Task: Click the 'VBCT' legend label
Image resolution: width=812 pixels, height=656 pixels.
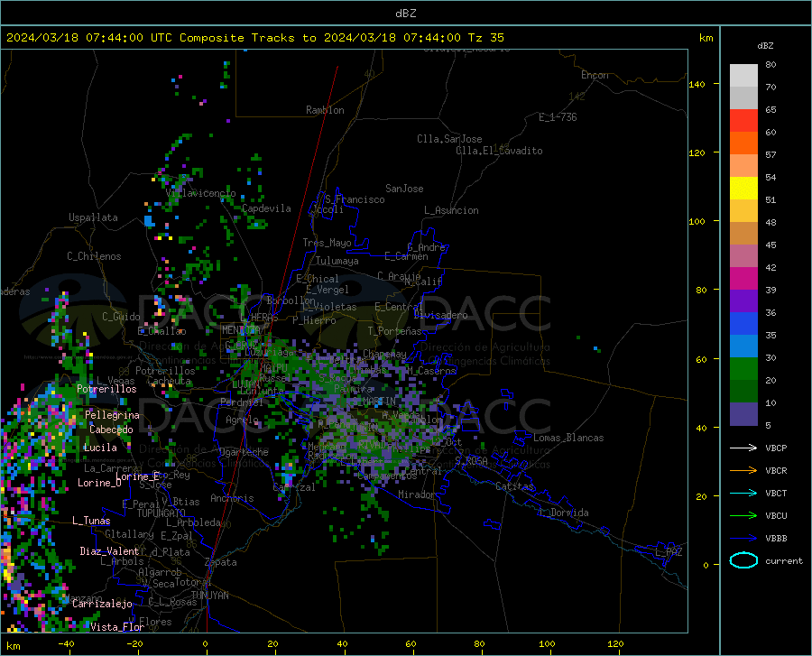Action: coord(776,494)
